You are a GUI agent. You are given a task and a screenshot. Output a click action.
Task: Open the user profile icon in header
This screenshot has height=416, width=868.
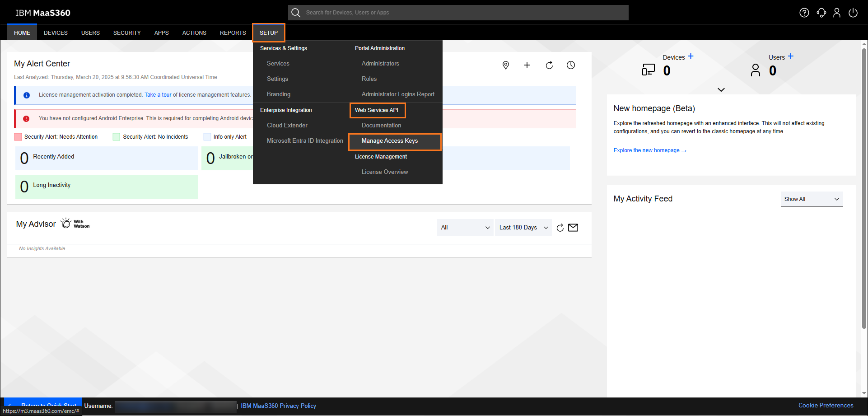click(837, 13)
